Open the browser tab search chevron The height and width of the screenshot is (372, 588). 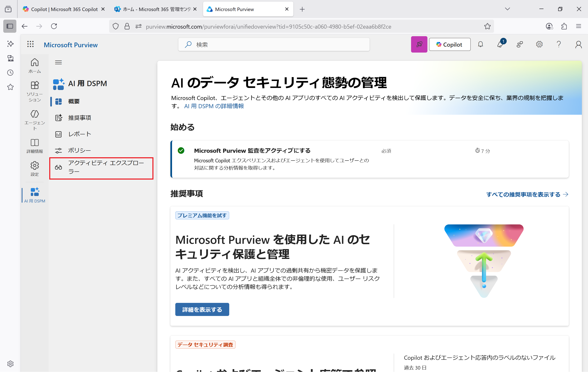[x=508, y=9]
